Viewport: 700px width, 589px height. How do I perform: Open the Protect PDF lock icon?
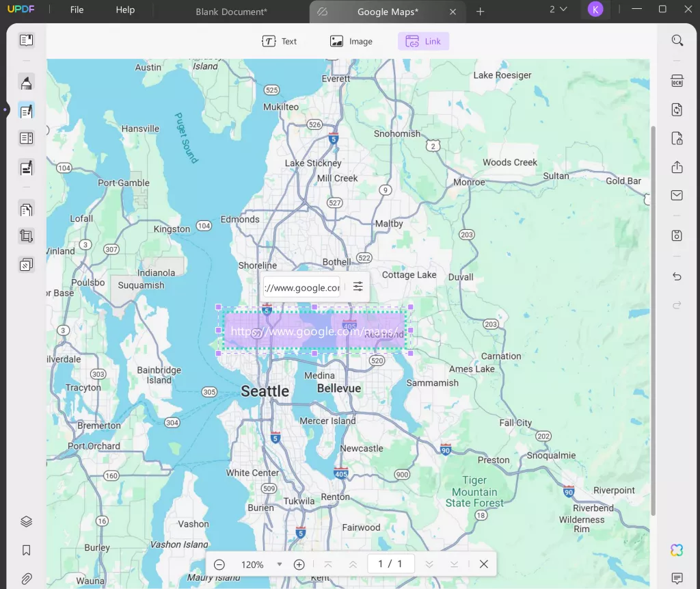677,138
